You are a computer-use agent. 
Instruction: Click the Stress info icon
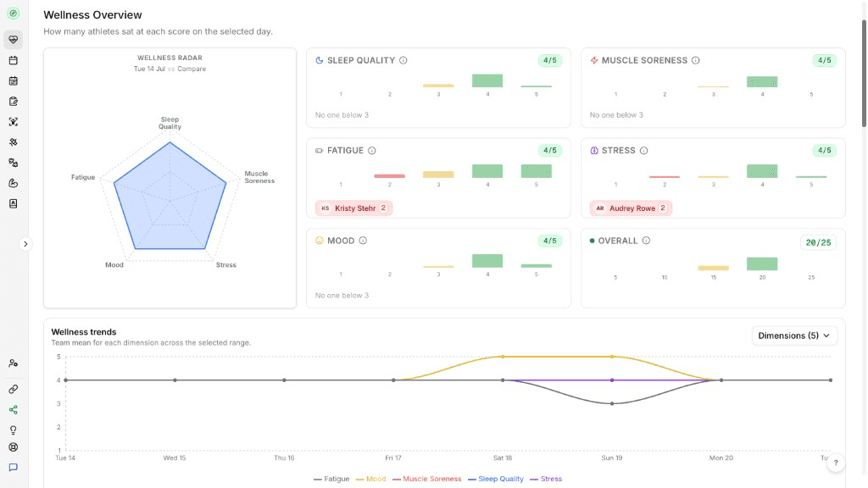pyautogui.click(x=644, y=151)
